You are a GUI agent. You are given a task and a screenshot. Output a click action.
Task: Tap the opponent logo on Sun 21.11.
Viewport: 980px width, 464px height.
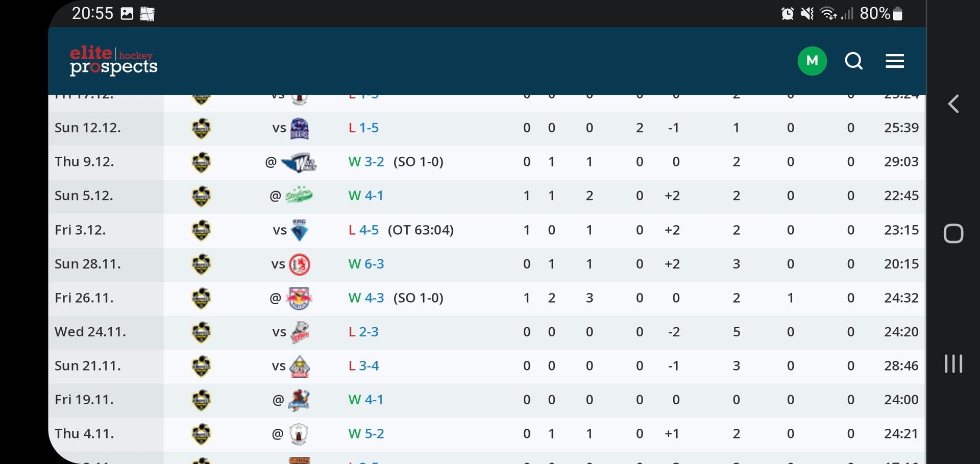[x=299, y=367]
